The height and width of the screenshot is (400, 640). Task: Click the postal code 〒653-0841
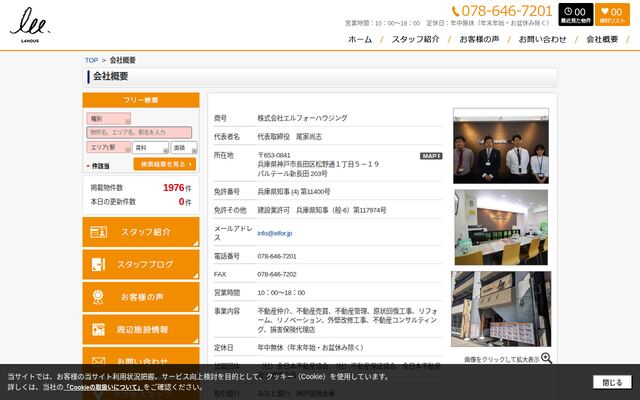274,155
